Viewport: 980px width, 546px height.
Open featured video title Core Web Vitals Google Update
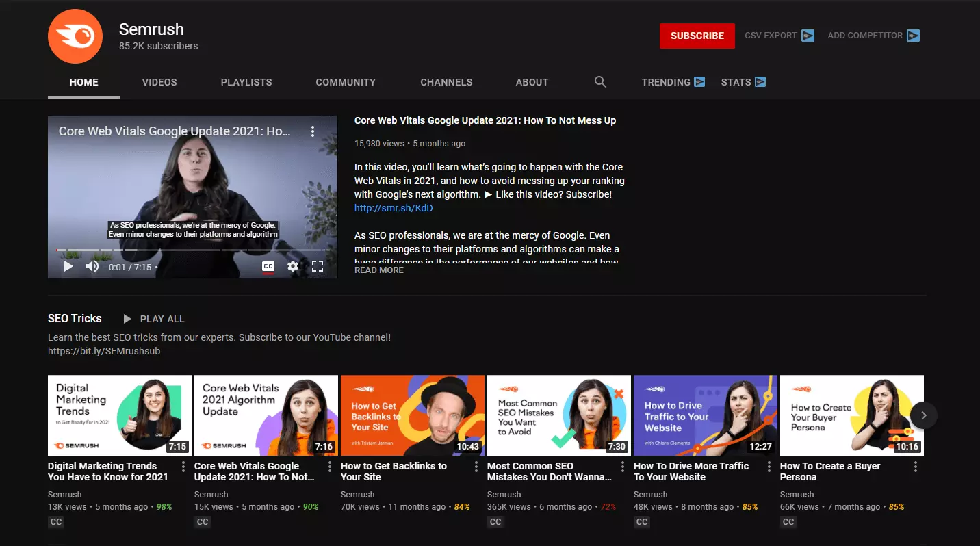point(485,120)
